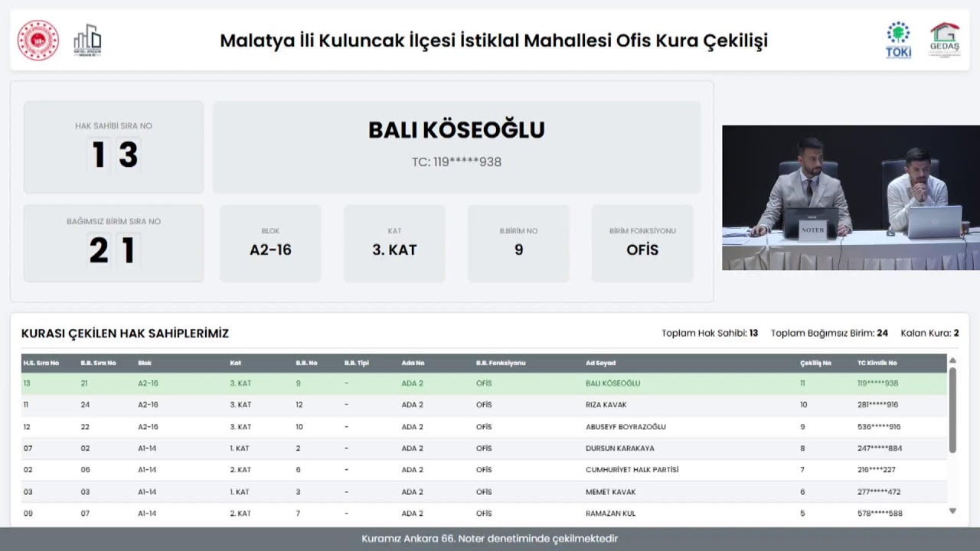Click the table scrollbar up arrow
The height and width of the screenshot is (551, 980).
pos(952,360)
